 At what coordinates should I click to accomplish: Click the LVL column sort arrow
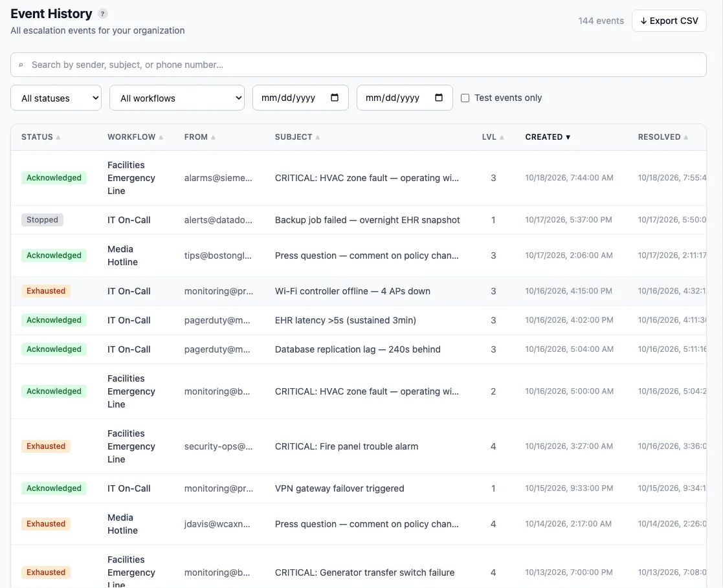coord(502,137)
